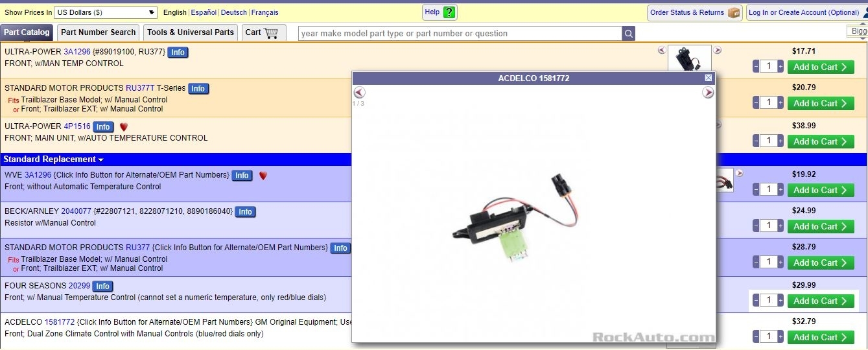Add $19.92 WVE 3A1296 to cart
Screen dimensions: 868x350
point(821,190)
